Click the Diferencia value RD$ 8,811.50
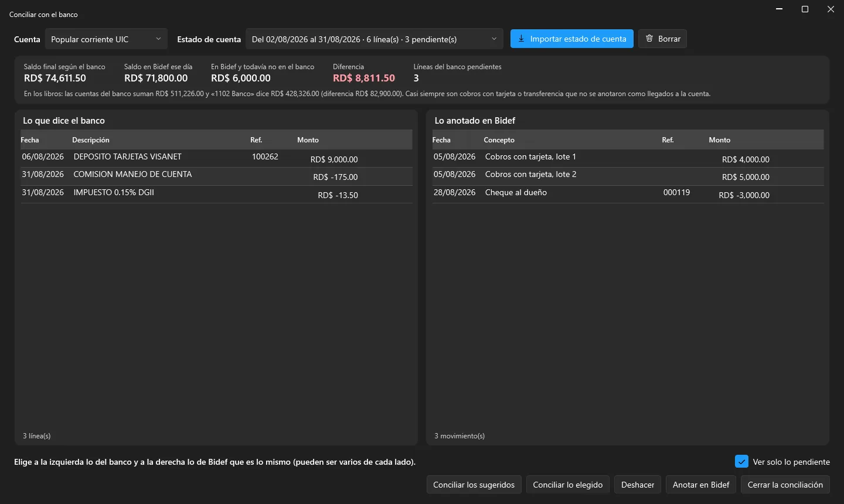This screenshot has width=844, height=504. tap(364, 78)
